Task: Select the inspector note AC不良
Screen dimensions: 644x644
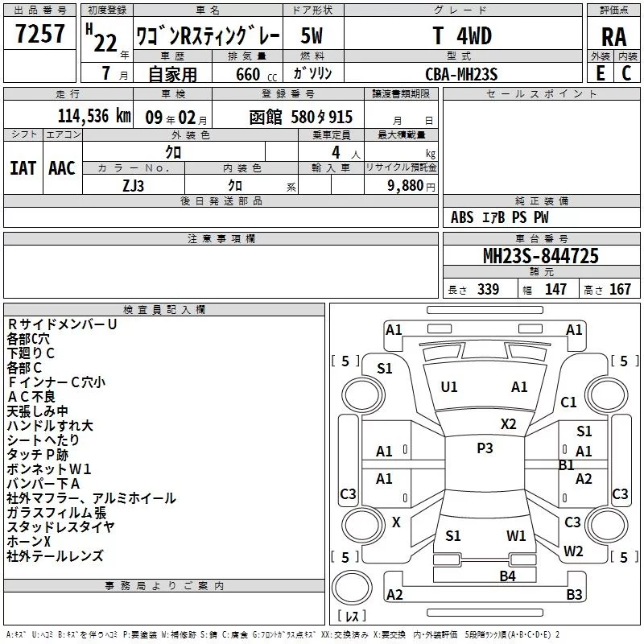Action: (x=31, y=397)
